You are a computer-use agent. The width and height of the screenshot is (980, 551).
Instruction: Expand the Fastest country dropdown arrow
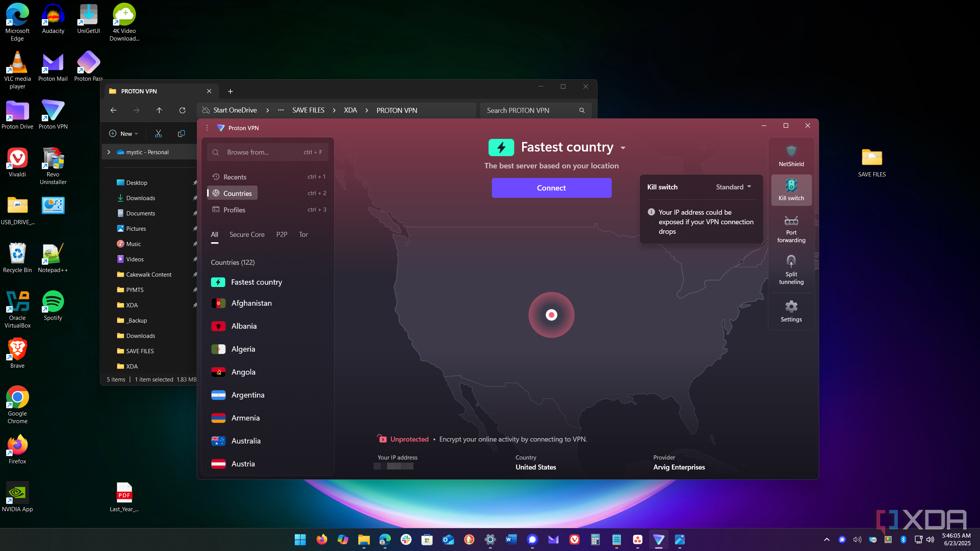(x=623, y=148)
